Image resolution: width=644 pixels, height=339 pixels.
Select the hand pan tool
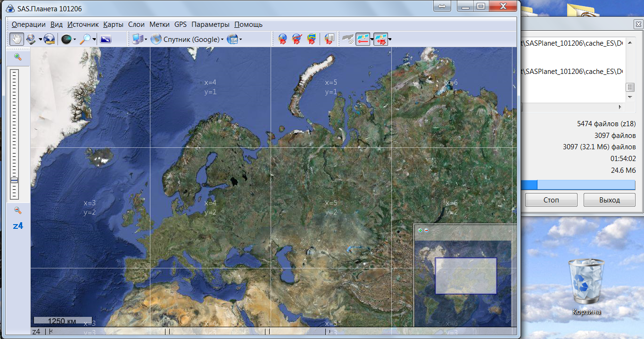point(17,40)
